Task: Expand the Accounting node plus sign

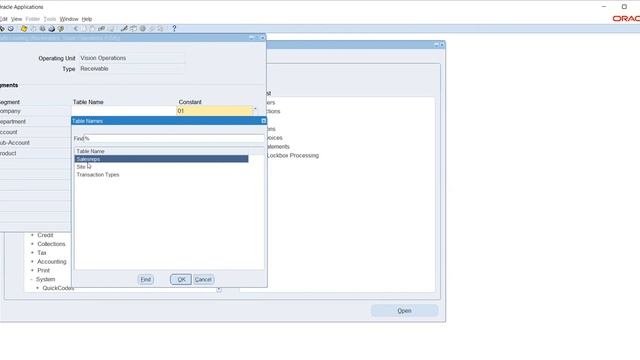Action: (32, 262)
